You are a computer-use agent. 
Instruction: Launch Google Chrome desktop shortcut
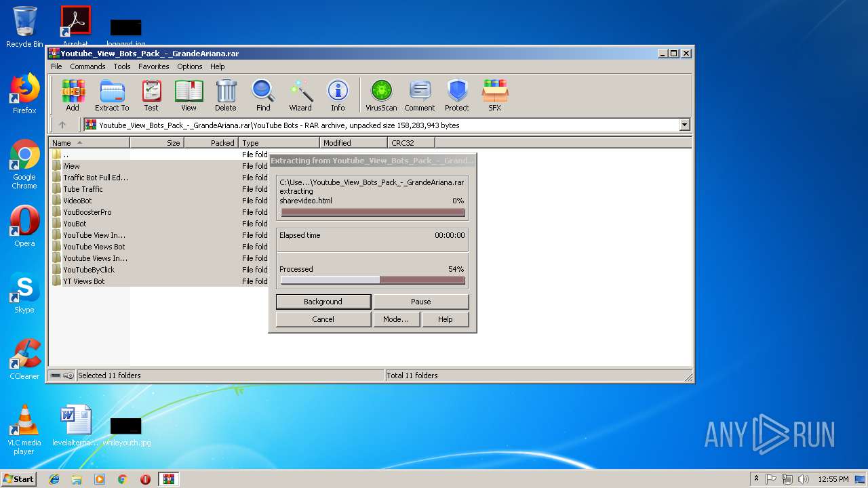[24, 165]
